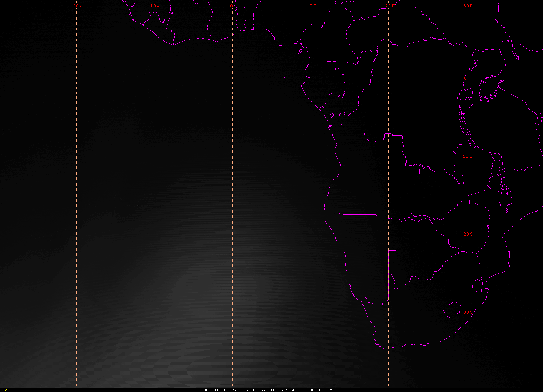Image resolution: width=543 pixels, height=392 pixels.
Task: Select the 10E longitude label
Action: tap(312, 6)
